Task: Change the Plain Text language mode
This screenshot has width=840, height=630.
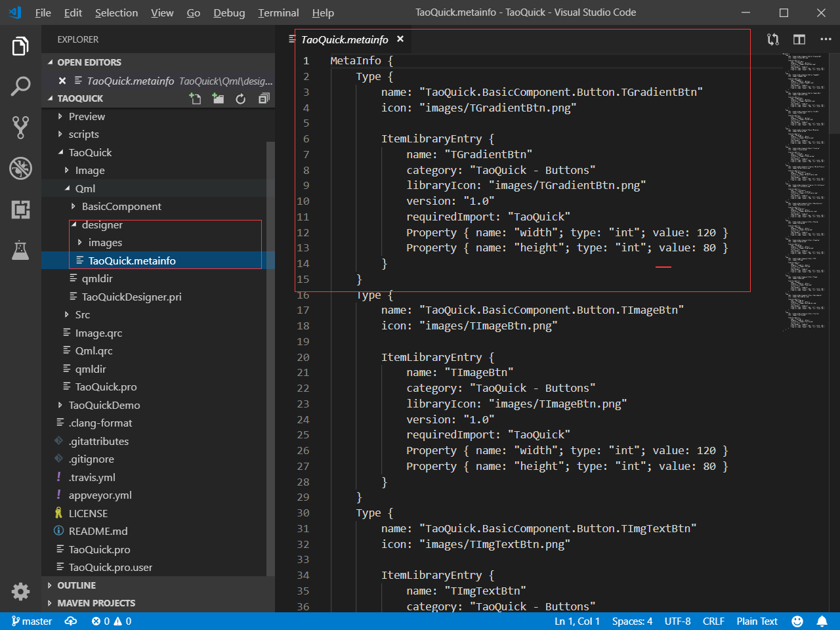Action: tap(757, 621)
